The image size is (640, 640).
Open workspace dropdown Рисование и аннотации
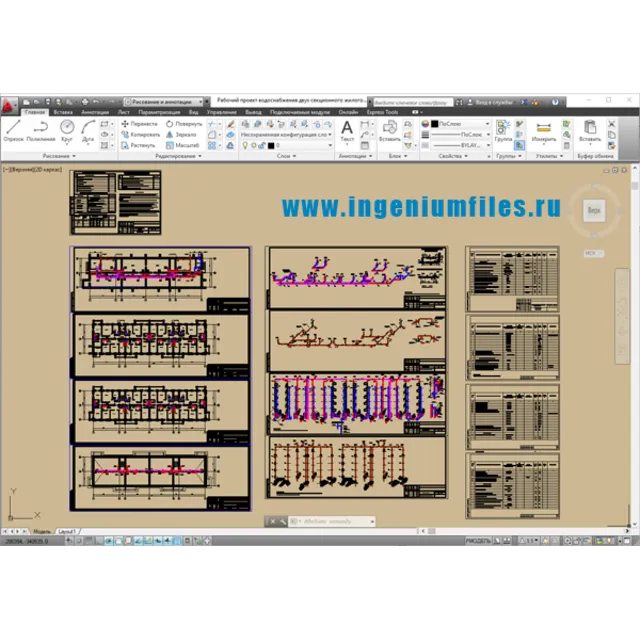pos(163,102)
